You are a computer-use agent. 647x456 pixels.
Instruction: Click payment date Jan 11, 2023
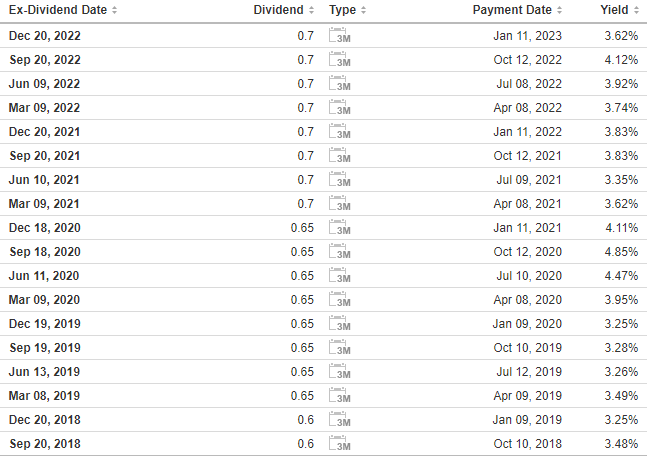point(527,36)
